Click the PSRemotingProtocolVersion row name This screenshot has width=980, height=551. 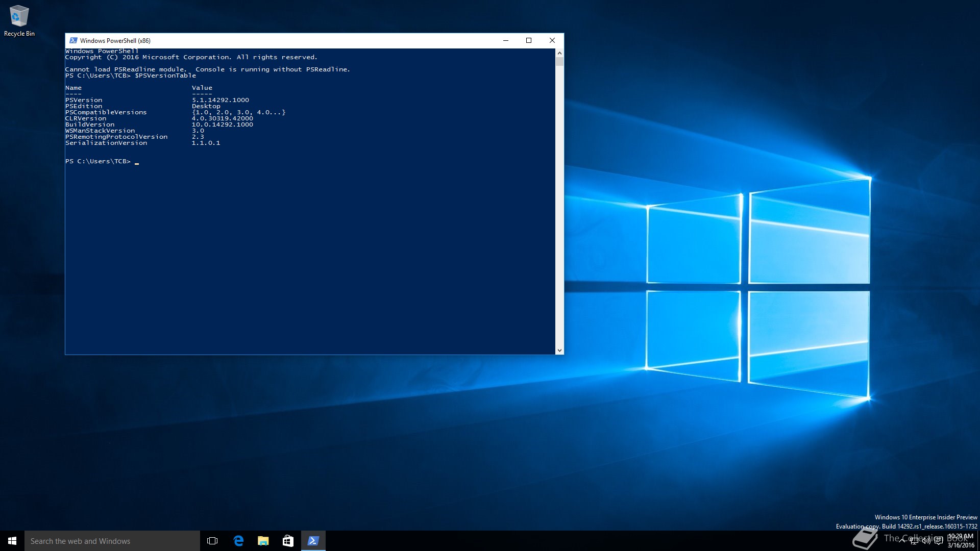click(116, 137)
